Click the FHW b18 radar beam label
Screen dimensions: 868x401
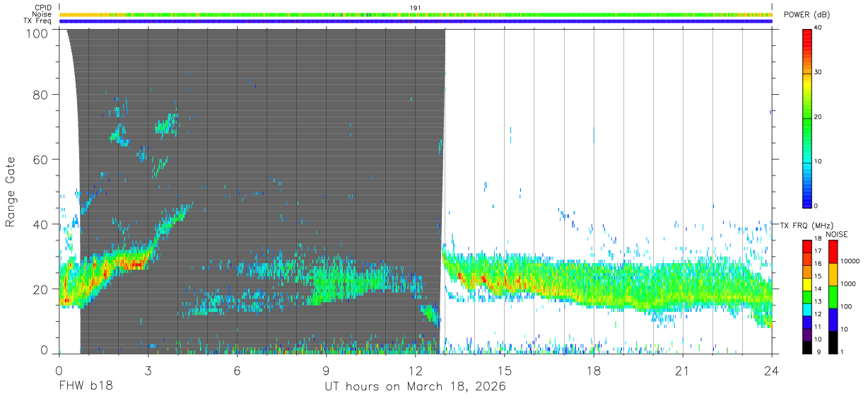coord(86,387)
